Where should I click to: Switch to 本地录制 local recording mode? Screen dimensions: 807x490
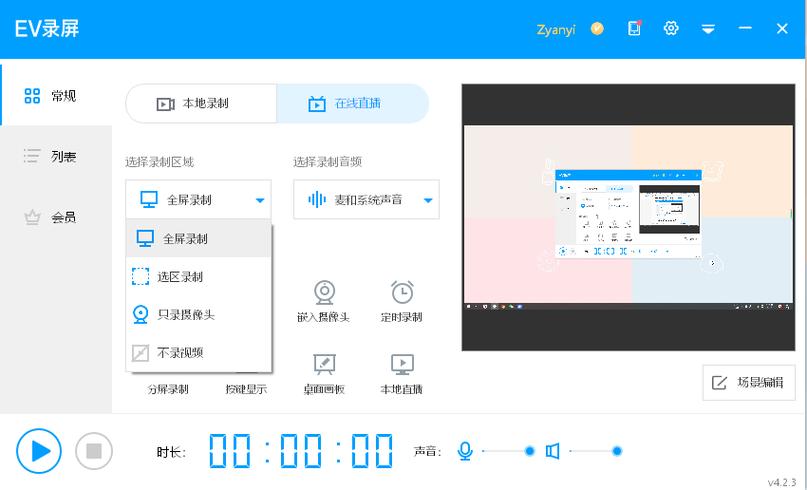pos(201,103)
